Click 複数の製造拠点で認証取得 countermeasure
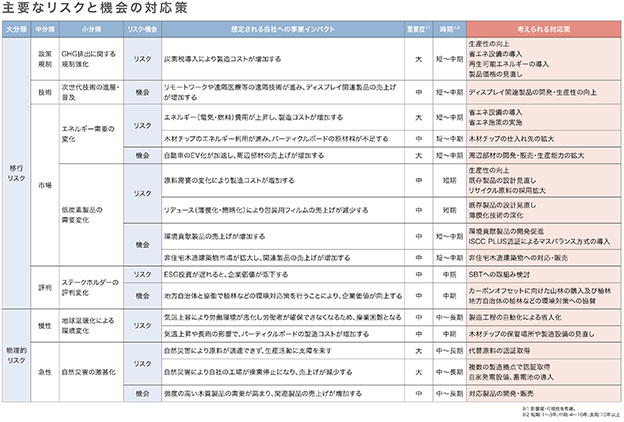This screenshot has width=624, height=422. tap(509, 367)
